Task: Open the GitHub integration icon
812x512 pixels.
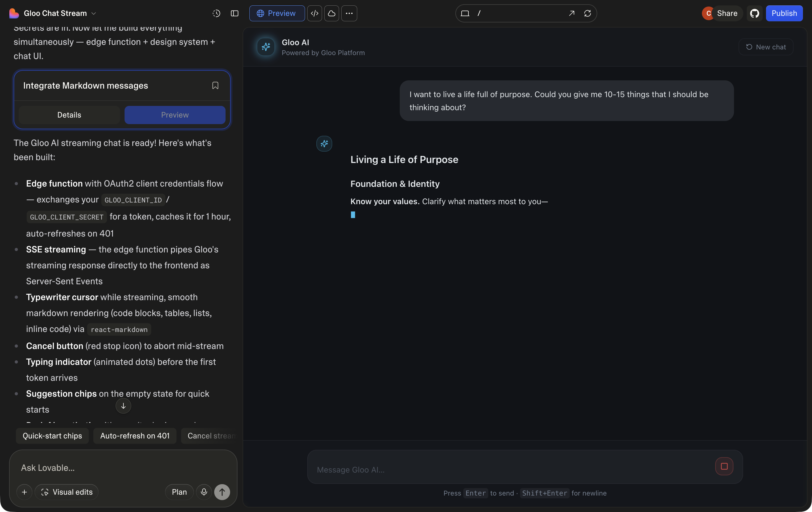Action: (x=755, y=14)
